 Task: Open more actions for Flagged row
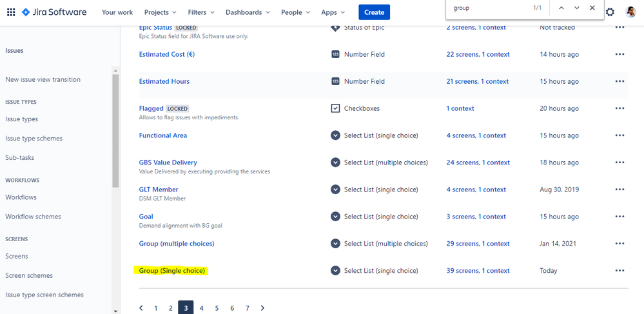point(620,108)
